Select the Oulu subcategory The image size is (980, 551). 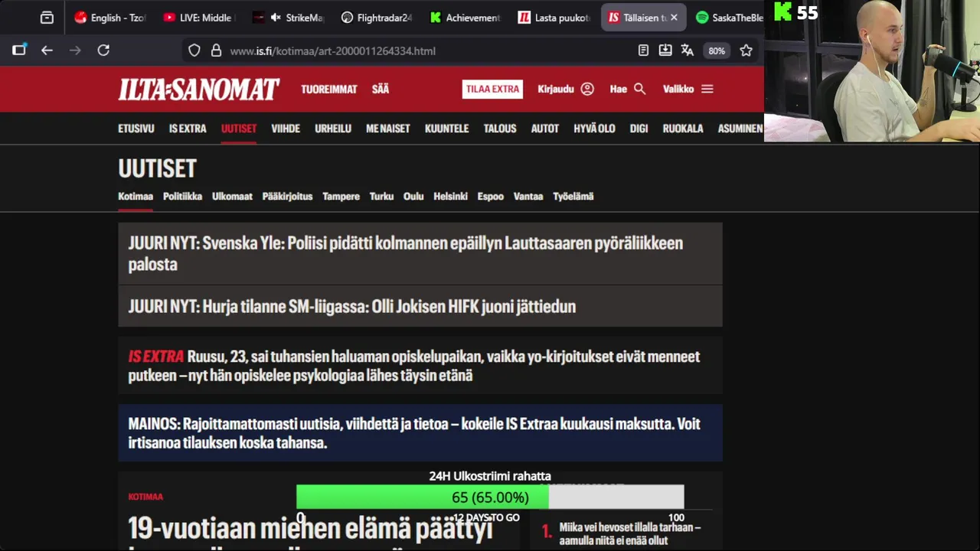pyautogui.click(x=413, y=196)
